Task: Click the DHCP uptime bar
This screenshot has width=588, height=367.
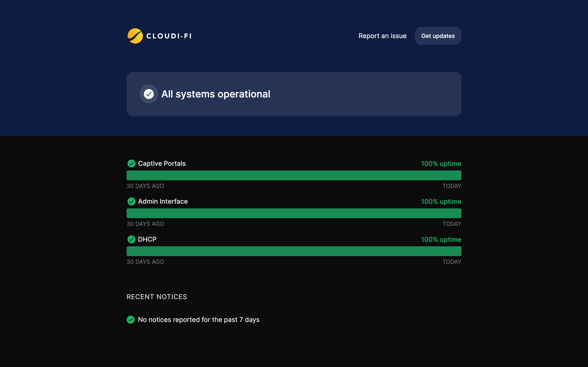Action: (294, 251)
